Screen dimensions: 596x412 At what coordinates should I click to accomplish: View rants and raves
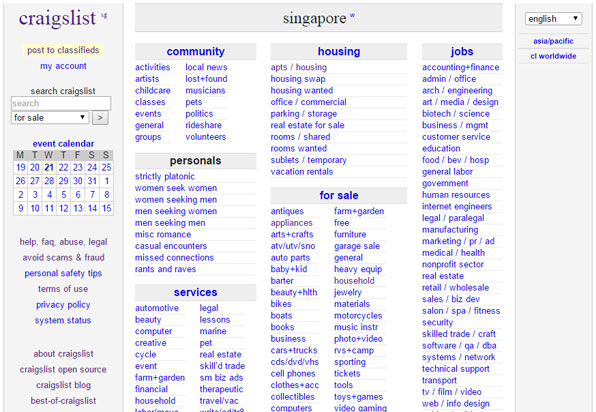click(165, 269)
